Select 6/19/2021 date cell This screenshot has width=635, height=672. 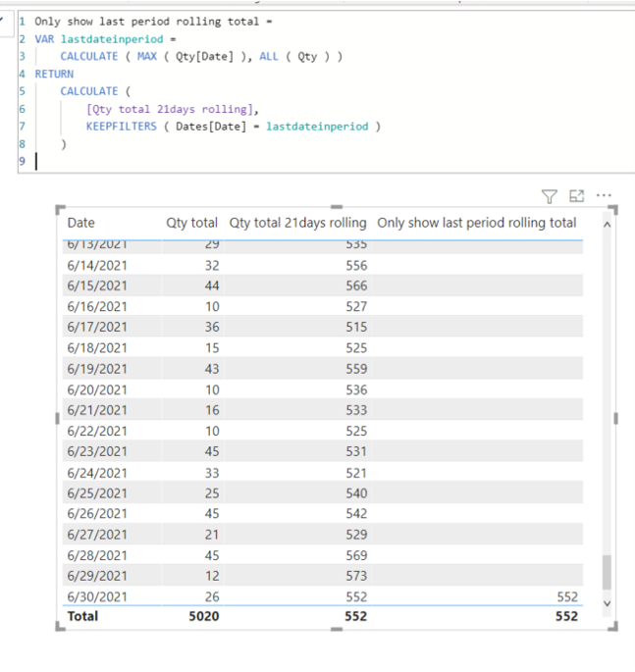(97, 369)
